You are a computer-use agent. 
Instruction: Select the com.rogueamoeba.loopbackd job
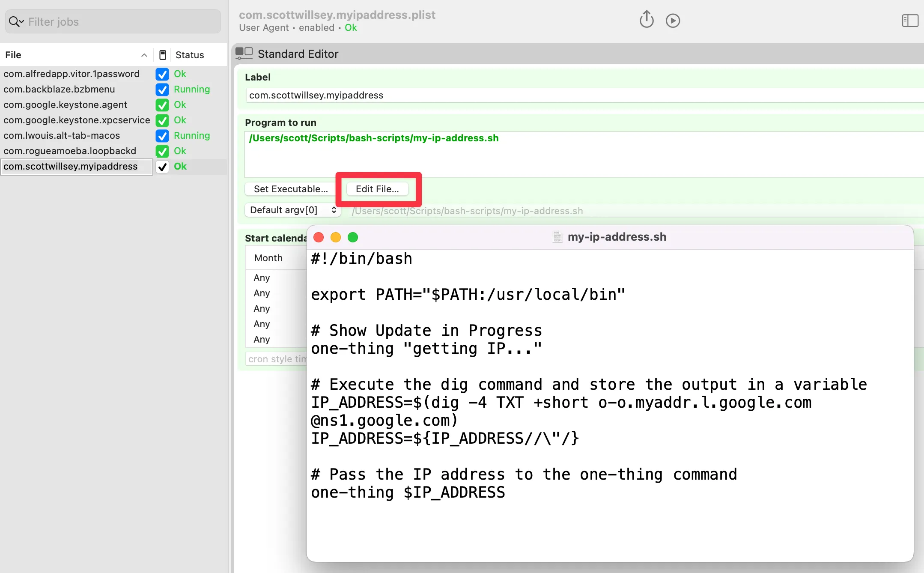[x=70, y=151]
